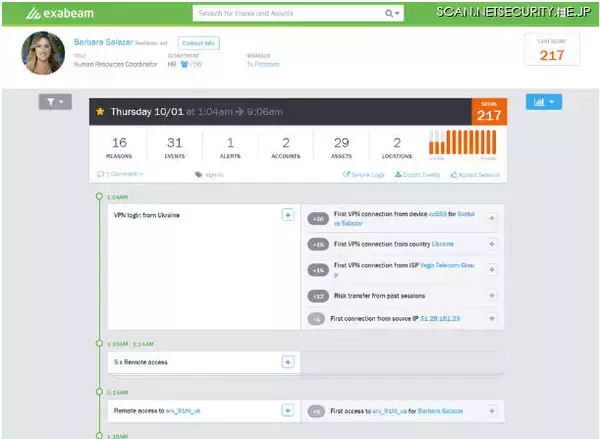Open the timeline filter dropdown
The image size is (600, 439).
click(x=54, y=102)
